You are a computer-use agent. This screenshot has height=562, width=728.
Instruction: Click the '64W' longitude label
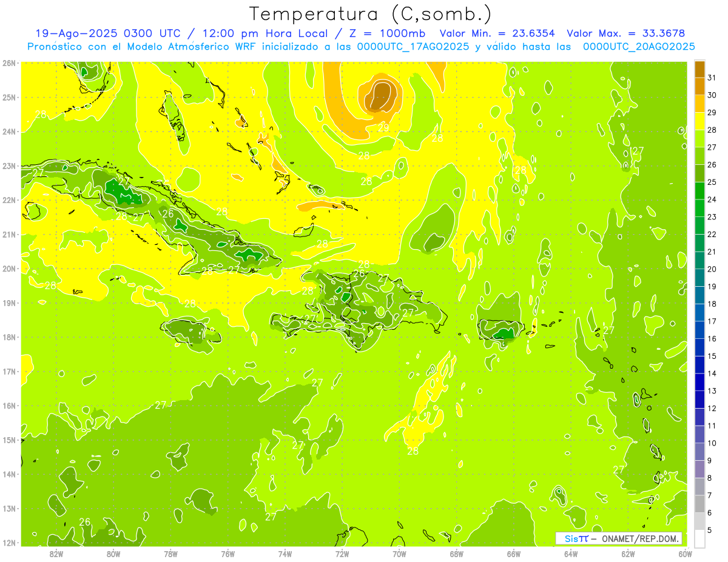click(x=571, y=554)
